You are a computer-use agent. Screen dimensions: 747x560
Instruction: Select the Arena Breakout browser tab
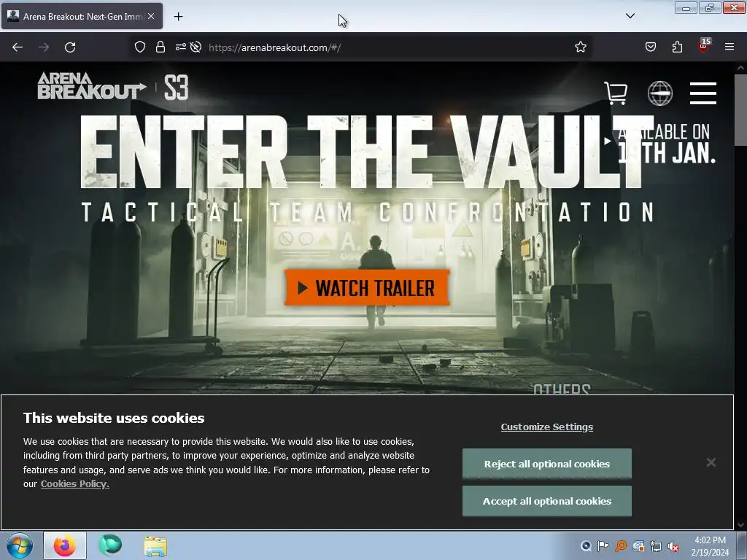(x=82, y=16)
